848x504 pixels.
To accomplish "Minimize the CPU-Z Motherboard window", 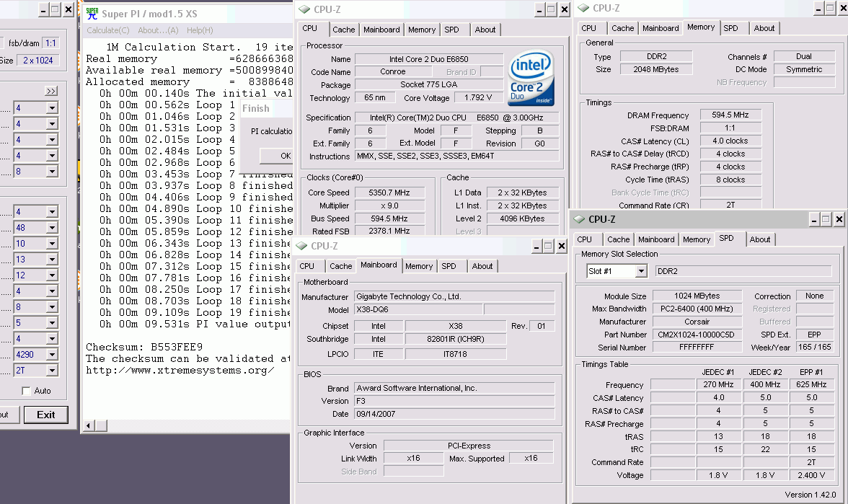I will point(536,247).
